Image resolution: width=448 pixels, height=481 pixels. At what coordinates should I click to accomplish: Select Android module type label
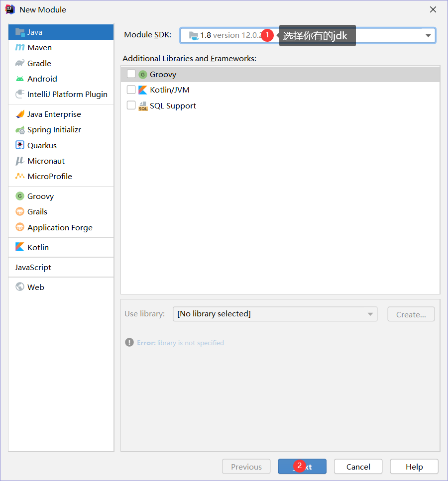[x=42, y=79]
